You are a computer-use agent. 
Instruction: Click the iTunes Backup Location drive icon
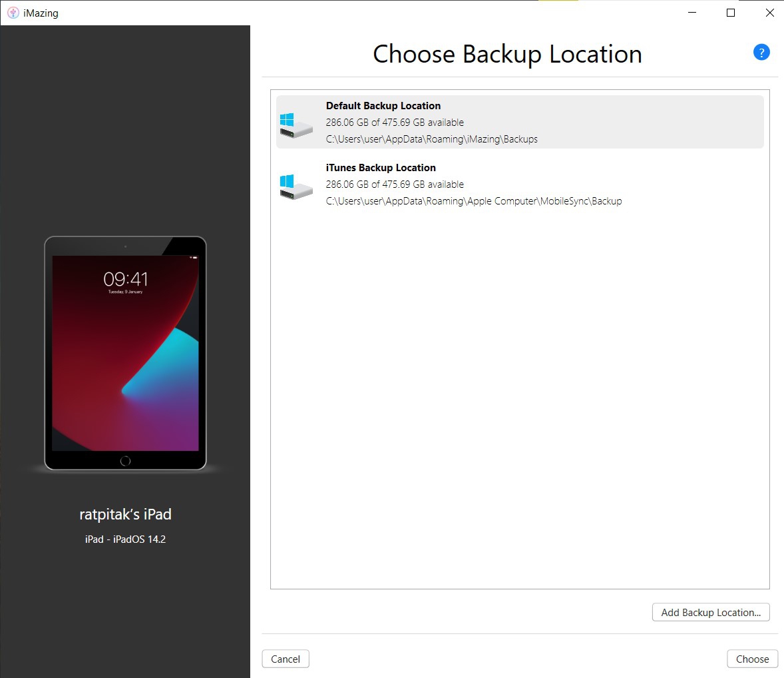point(296,187)
